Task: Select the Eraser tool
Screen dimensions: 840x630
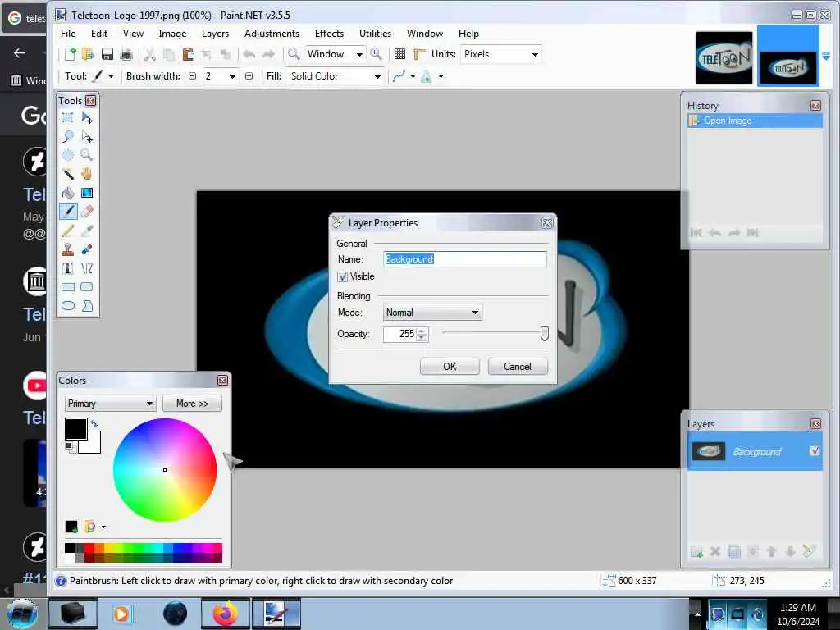Action: pyautogui.click(x=87, y=212)
